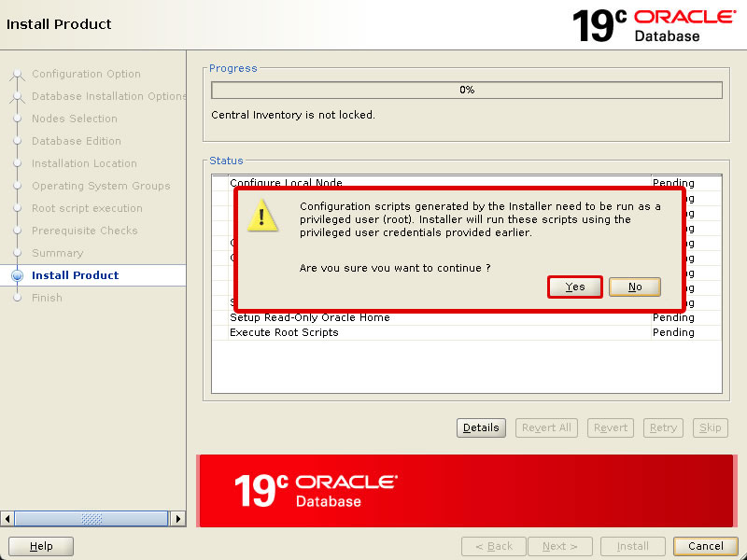Select the Prerequisite Checks step

(85, 231)
